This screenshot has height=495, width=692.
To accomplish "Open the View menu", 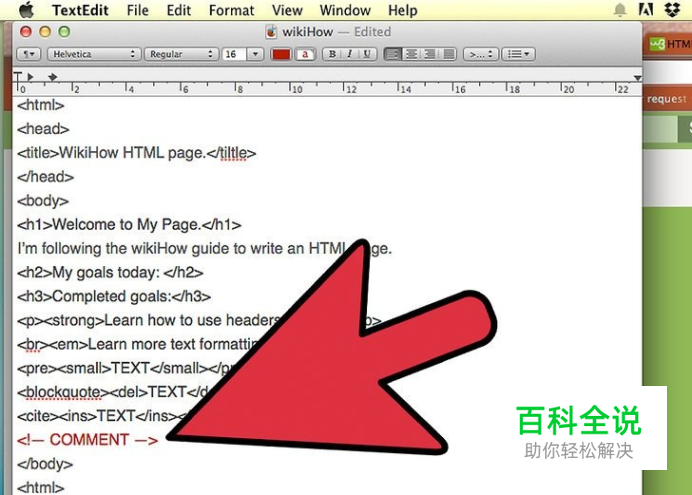I will pyautogui.click(x=287, y=10).
